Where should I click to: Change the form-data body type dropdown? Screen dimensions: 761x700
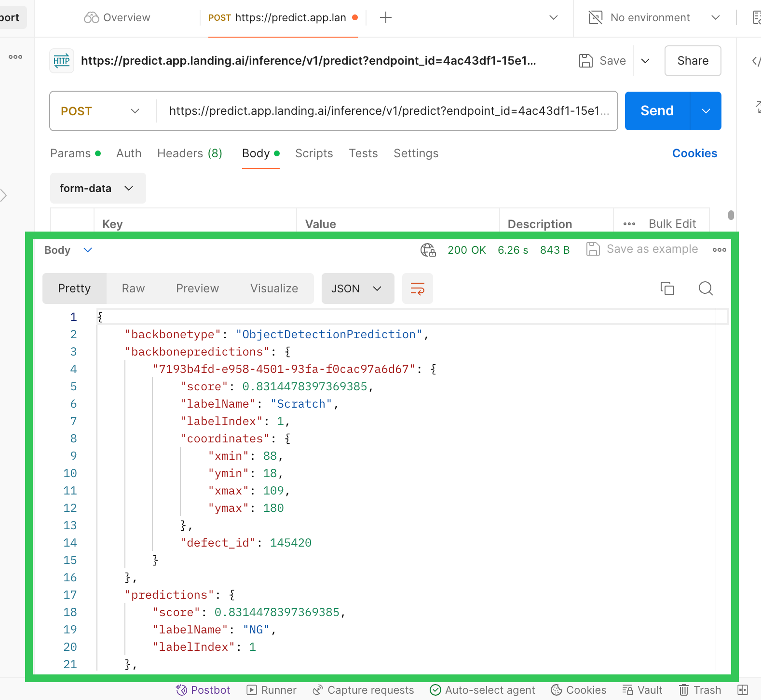click(98, 188)
